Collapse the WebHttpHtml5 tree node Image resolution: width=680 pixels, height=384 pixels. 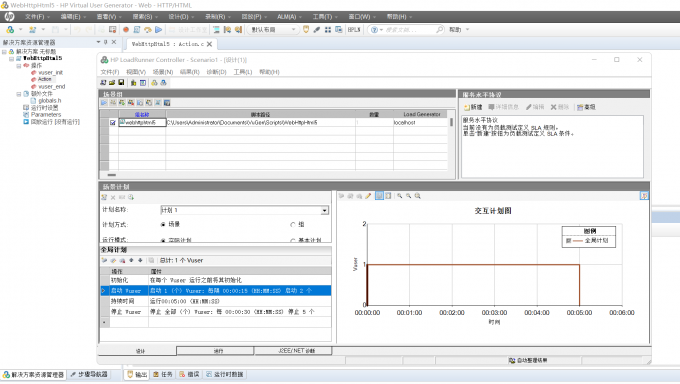coord(12,58)
